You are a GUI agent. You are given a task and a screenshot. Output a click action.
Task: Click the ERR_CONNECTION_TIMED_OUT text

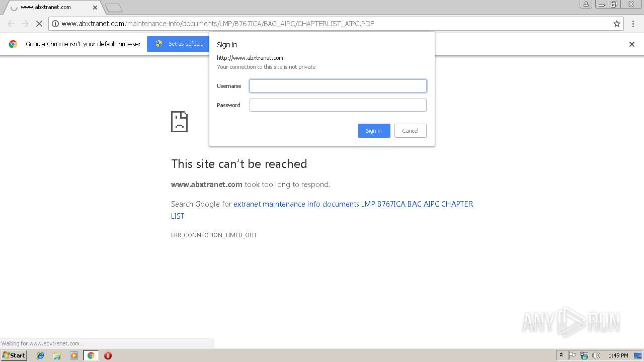point(214,235)
